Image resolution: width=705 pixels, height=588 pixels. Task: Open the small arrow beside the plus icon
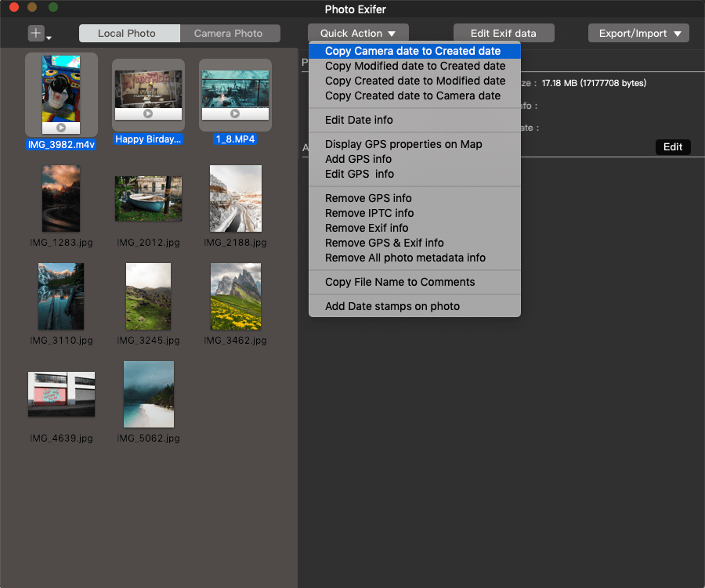click(49, 38)
